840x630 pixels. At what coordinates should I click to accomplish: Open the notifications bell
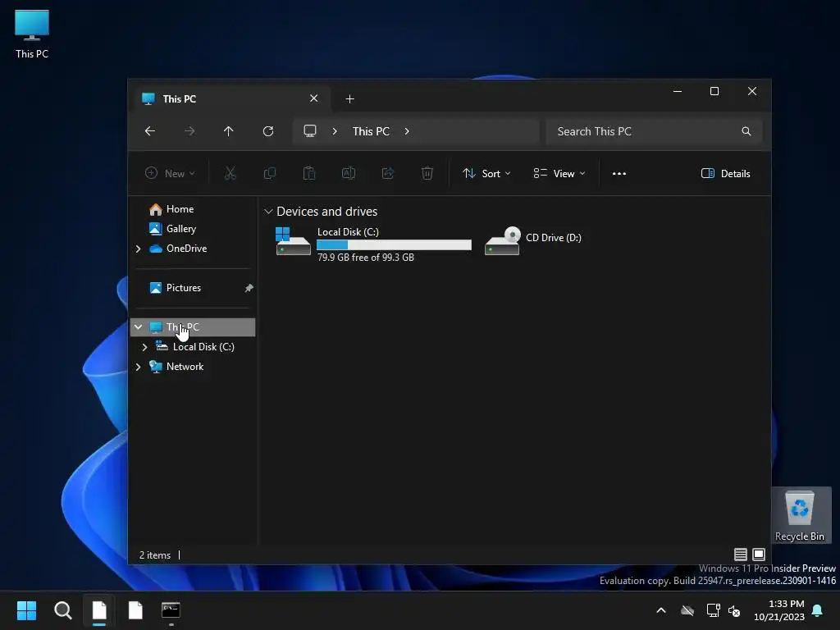pyautogui.click(x=818, y=610)
